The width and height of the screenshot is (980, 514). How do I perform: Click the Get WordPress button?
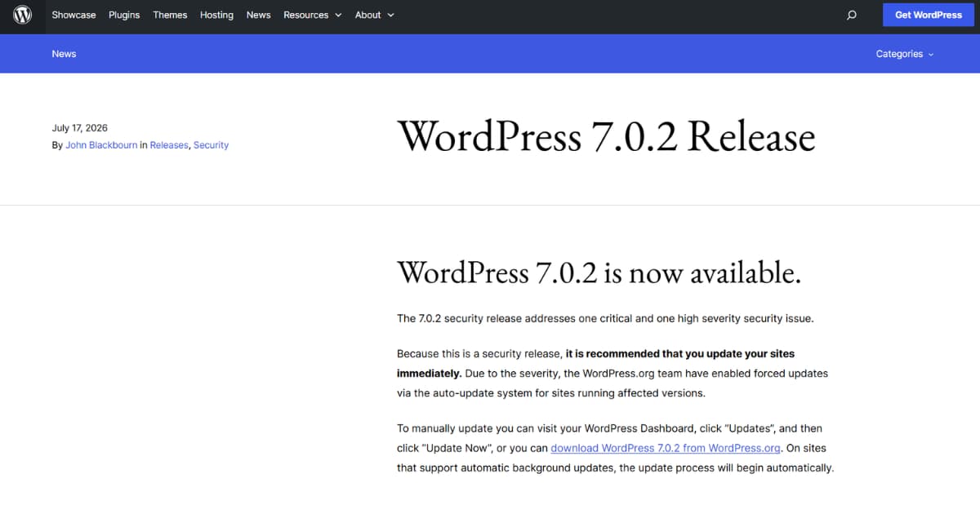pos(929,15)
